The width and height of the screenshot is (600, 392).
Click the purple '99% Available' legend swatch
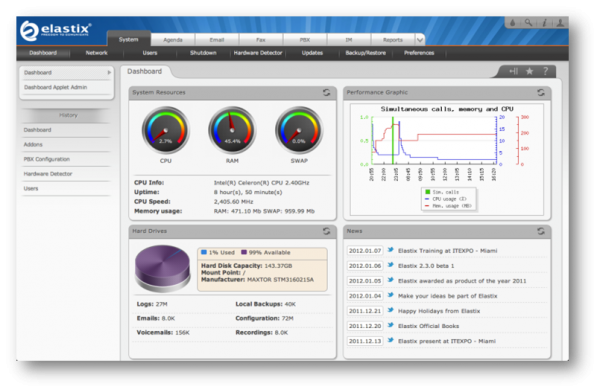pyautogui.click(x=244, y=252)
